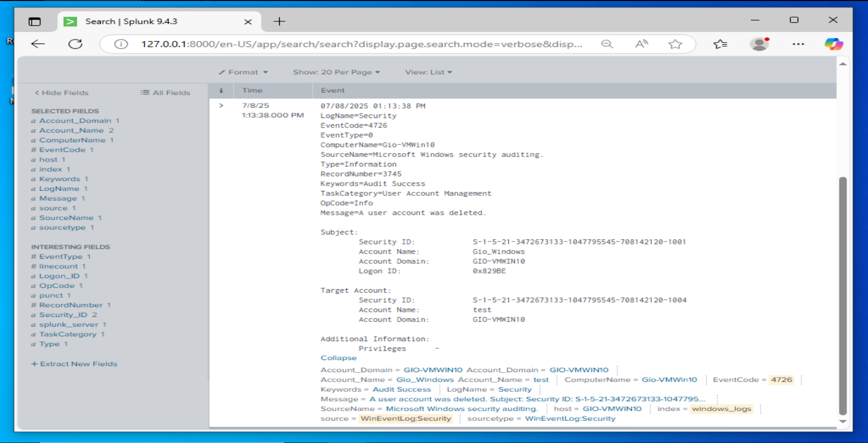Click the Splunk tab favicon
Viewport: 868px width, 443px height.
pos(70,21)
